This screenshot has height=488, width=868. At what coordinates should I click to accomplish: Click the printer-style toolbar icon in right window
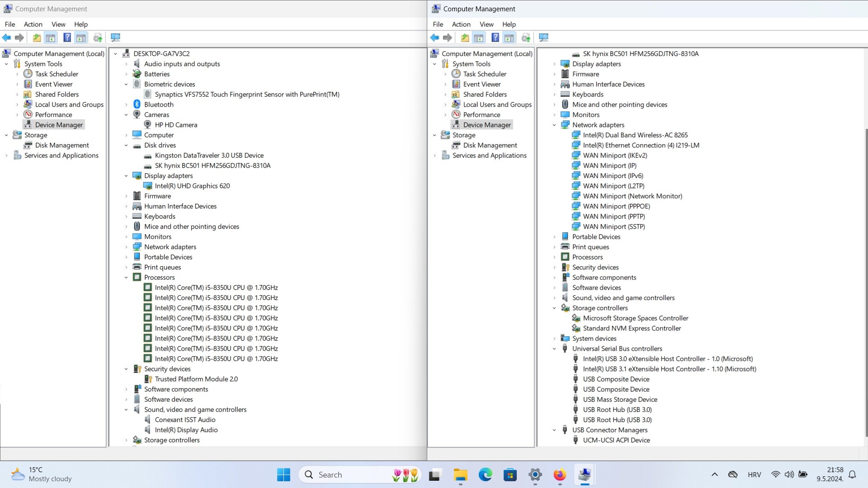pos(526,38)
